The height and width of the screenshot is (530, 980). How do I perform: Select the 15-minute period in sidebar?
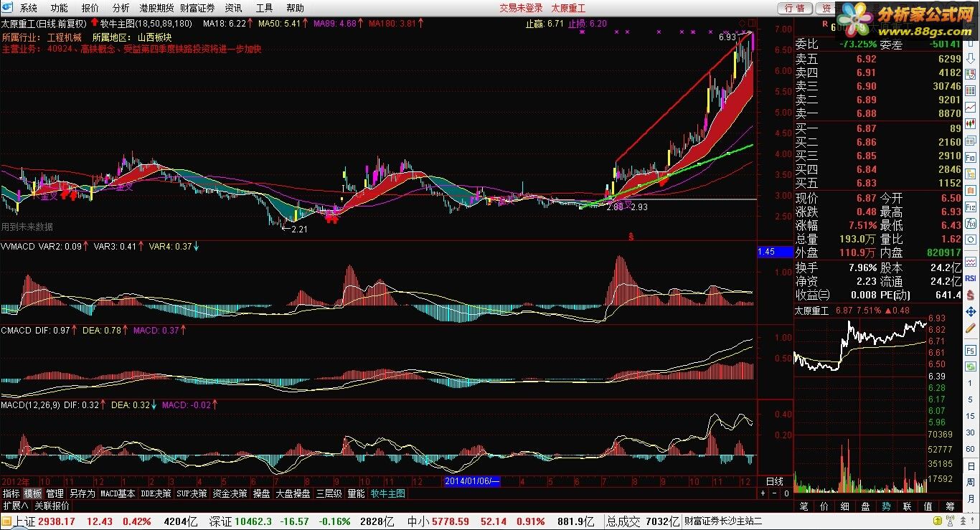tap(970, 416)
